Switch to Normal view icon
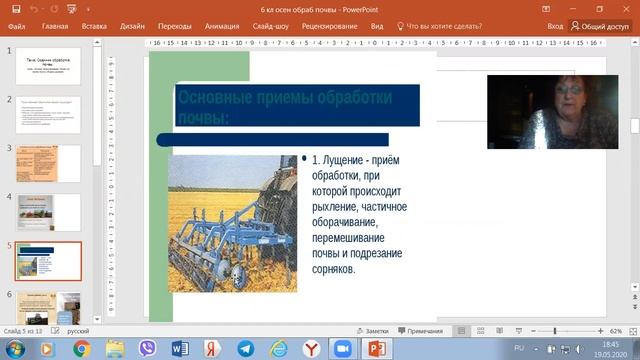Viewport: 640px width, 360px height. tap(461, 331)
